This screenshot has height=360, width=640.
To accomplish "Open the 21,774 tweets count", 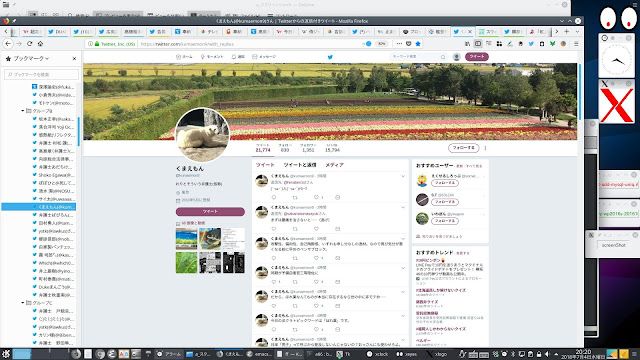I will (x=263, y=148).
